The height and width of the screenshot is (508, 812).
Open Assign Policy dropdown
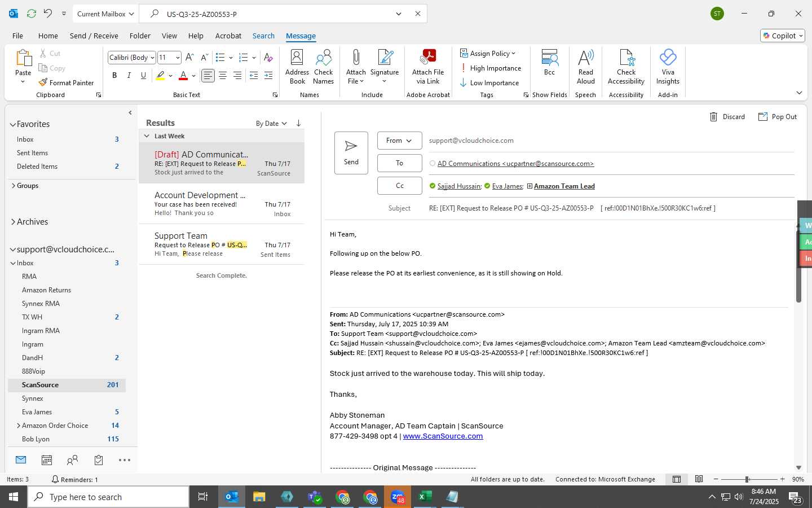point(488,54)
